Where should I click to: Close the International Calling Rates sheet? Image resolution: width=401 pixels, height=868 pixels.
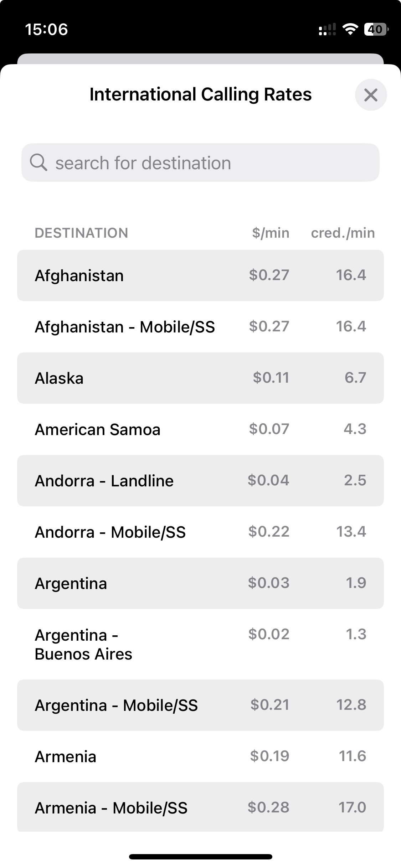(x=371, y=95)
